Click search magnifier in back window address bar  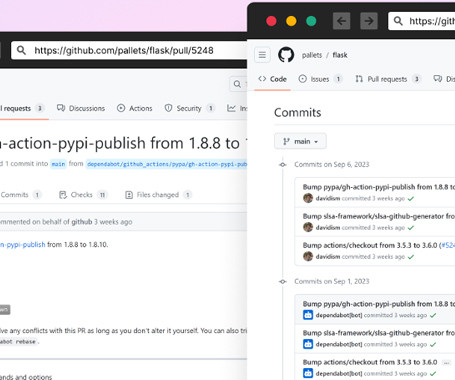[21, 50]
